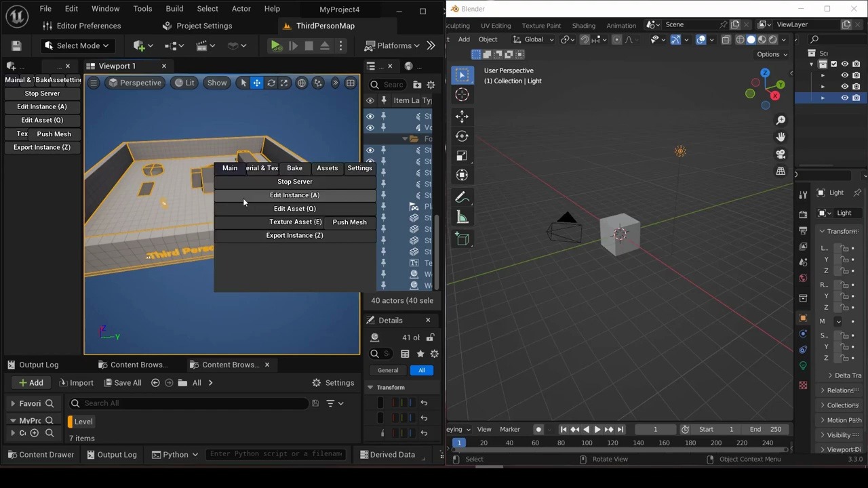Select Unreal viewport select cursor icon
Screen dimensions: 868x488
pos(243,83)
